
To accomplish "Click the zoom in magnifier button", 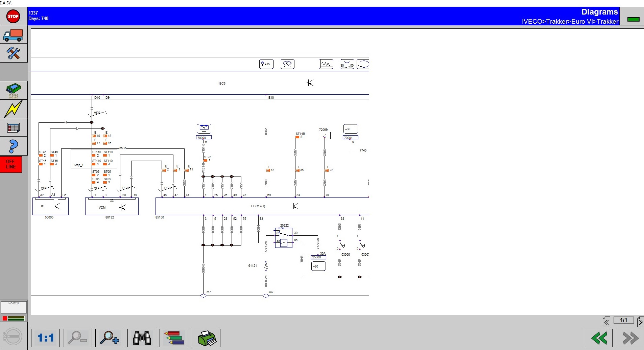I will pos(110,338).
